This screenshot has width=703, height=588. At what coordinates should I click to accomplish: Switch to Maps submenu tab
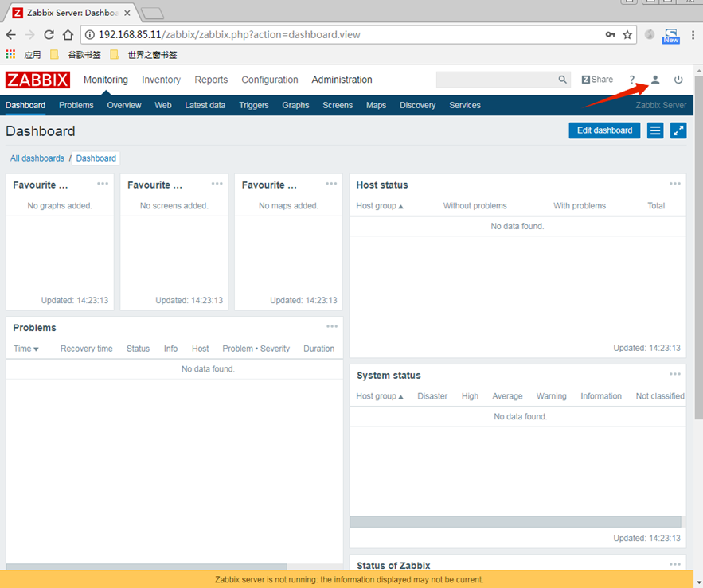point(376,105)
